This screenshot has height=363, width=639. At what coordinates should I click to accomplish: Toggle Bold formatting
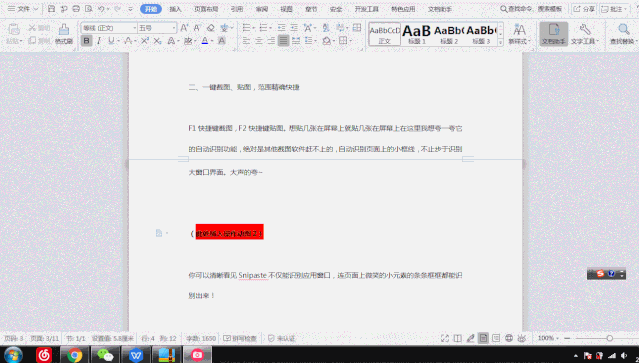pos(86,41)
